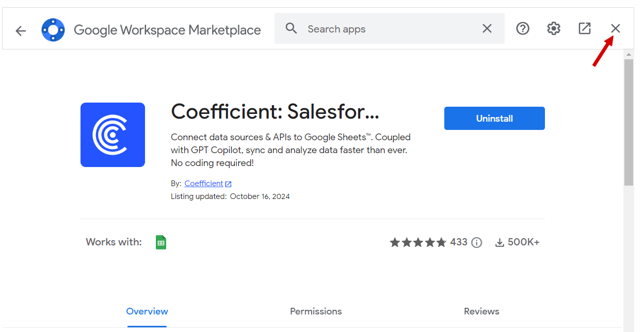This screenshot has height=332, width=644.
Task: Clear the search box with X icon
Action: 487,29
